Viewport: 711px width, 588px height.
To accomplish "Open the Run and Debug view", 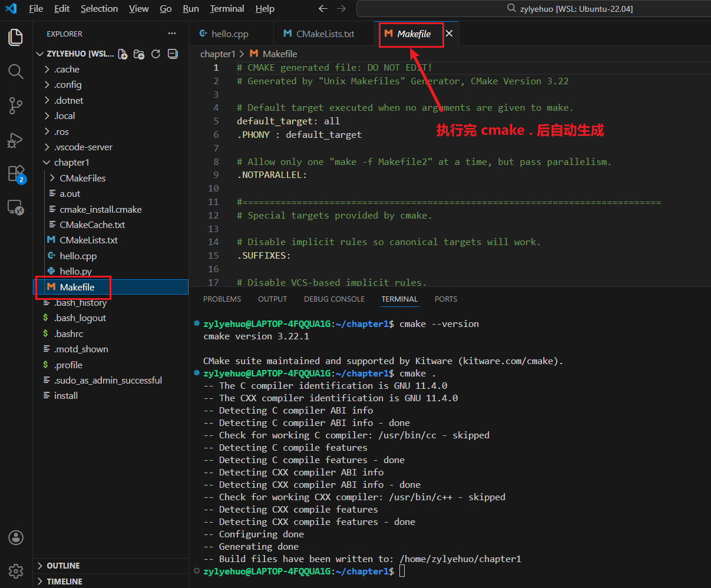I will click(16, 140).
